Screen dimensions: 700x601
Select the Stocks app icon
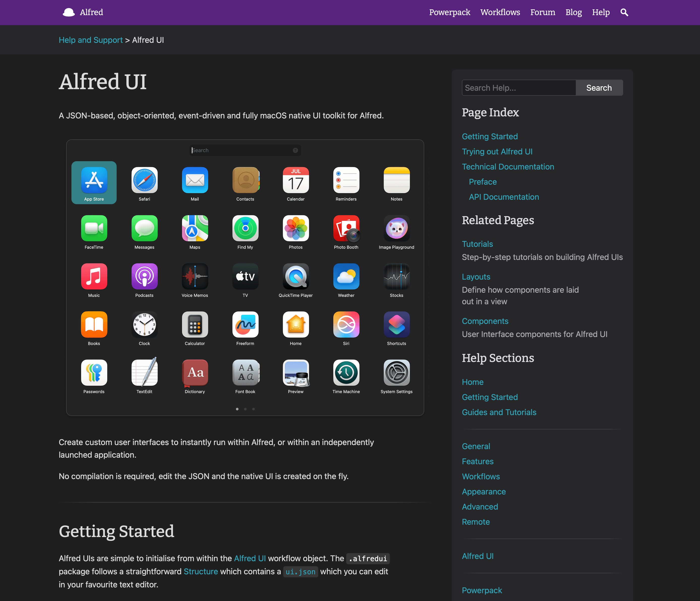coord(397,276)
